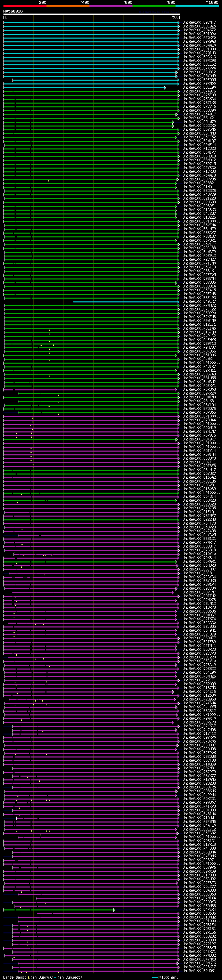Select hit label UniRef100_C1HAL1
The height and width of the screenshot is (980, 222).
pyautogui.click(x=199, y=187)
